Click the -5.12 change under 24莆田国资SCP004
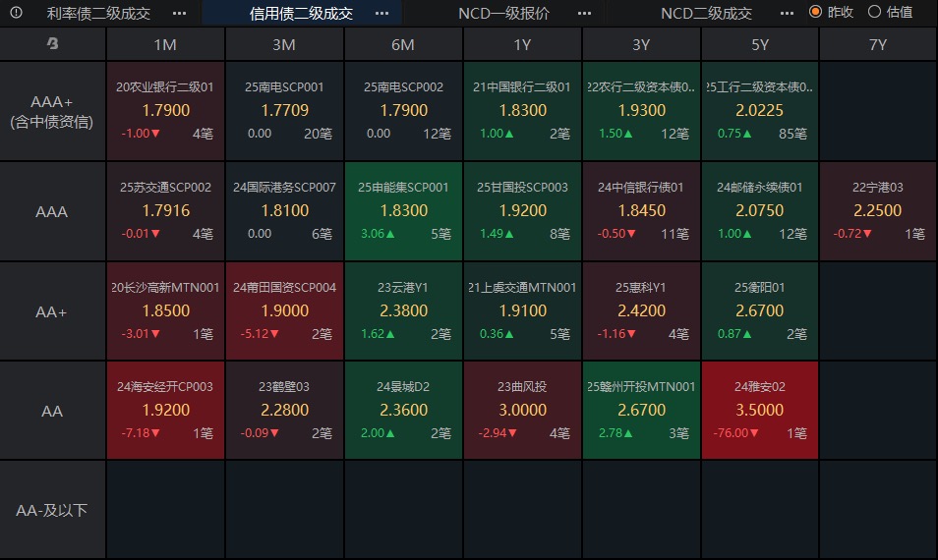The height and width of the screenshot is (560, 938). pyautogui.click(x=255, y=333)
